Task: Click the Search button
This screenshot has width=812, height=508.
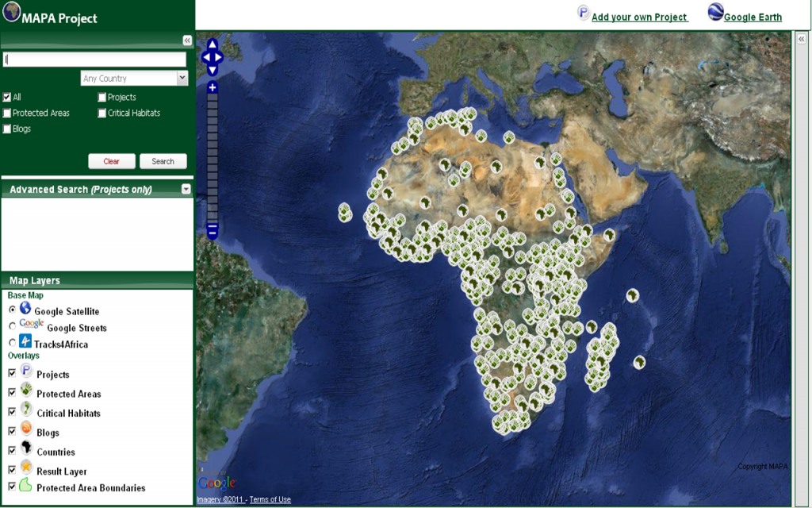Action: click(163, 161)
